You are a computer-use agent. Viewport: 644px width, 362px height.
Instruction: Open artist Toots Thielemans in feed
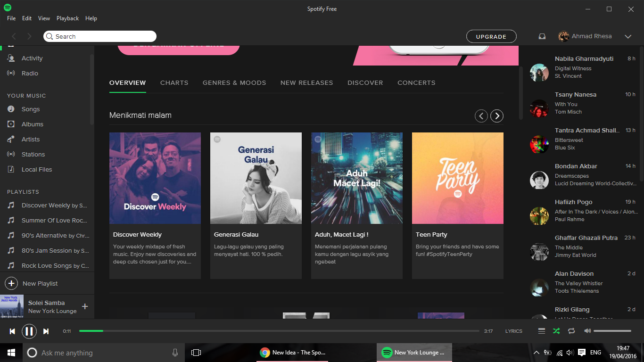(577, 291)
